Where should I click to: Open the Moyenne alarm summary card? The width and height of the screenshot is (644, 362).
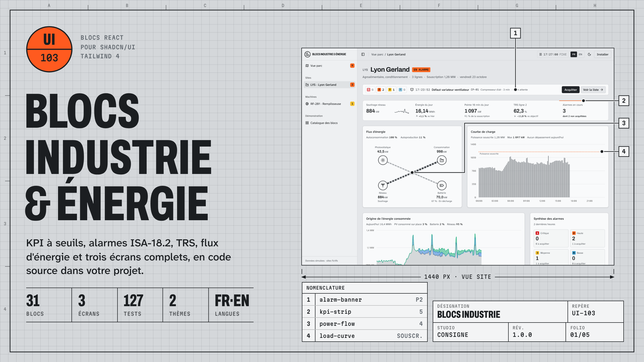pos(551,257)
